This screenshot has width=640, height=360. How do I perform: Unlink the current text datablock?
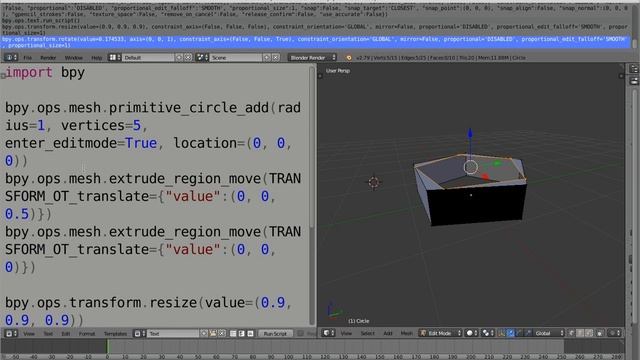222,333
